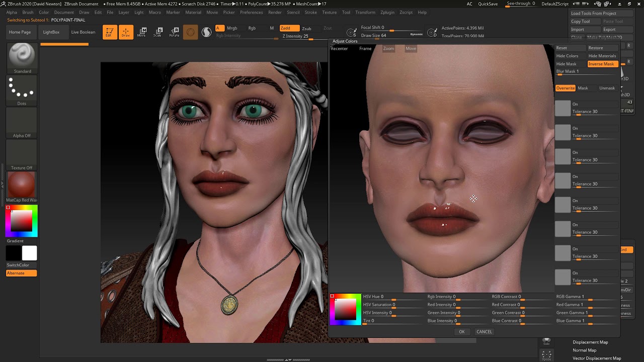Screen dimensions: 644x362
Task: Click the Solo icon near Displacement Map
Action: pyautogui.click(x=546, y=341)
